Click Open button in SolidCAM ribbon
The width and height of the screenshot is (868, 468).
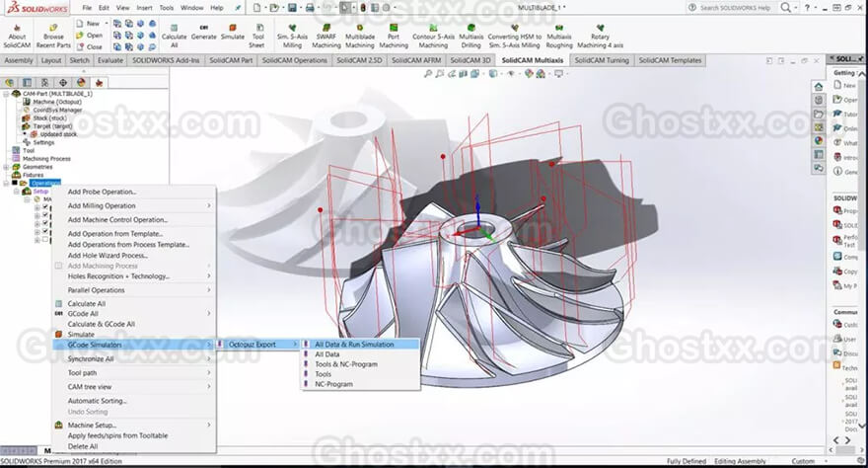(x=89, y=36)
